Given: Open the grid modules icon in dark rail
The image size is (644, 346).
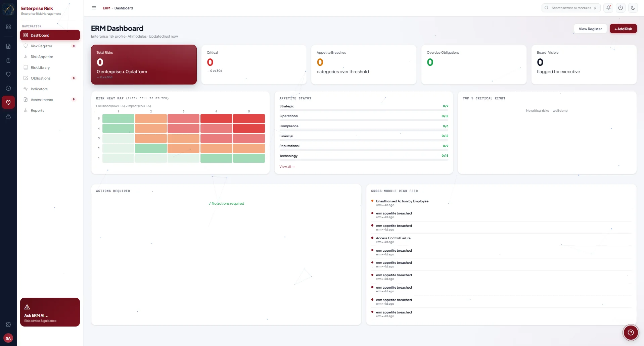Looking at the screenshot, I should 8,27.
